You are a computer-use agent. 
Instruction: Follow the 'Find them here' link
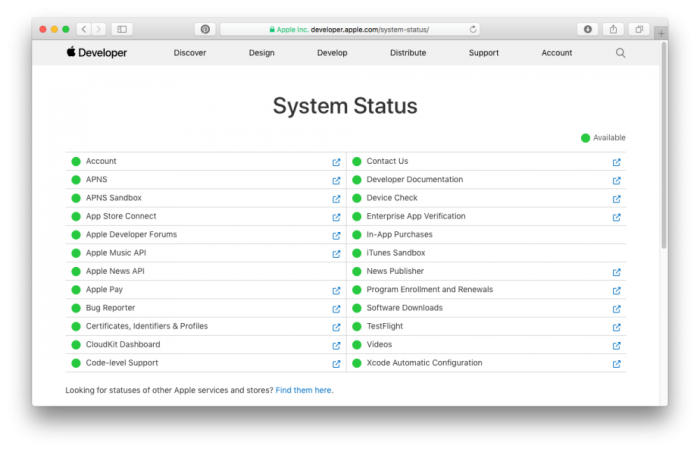[304, 390]
